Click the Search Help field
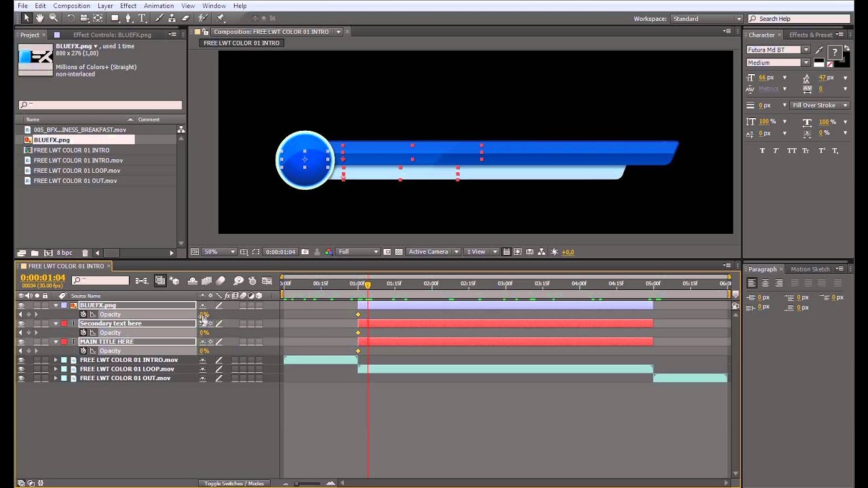 coord(800,19)
